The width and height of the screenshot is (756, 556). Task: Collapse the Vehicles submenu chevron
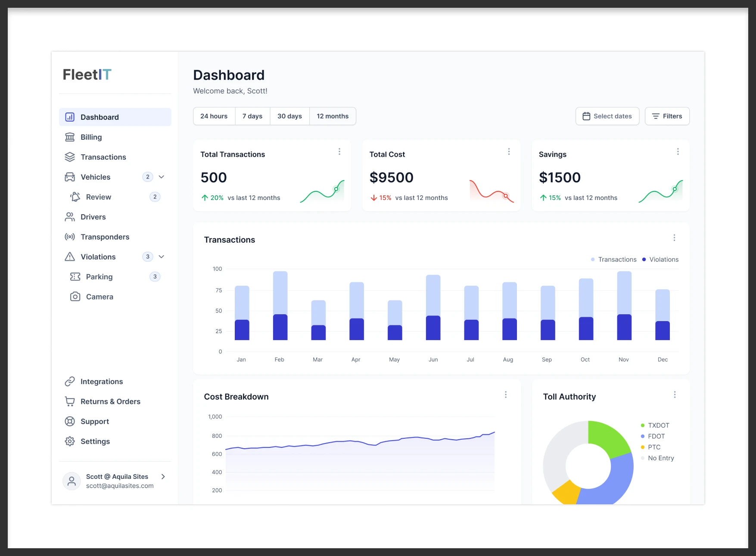[x=162, y=177]
